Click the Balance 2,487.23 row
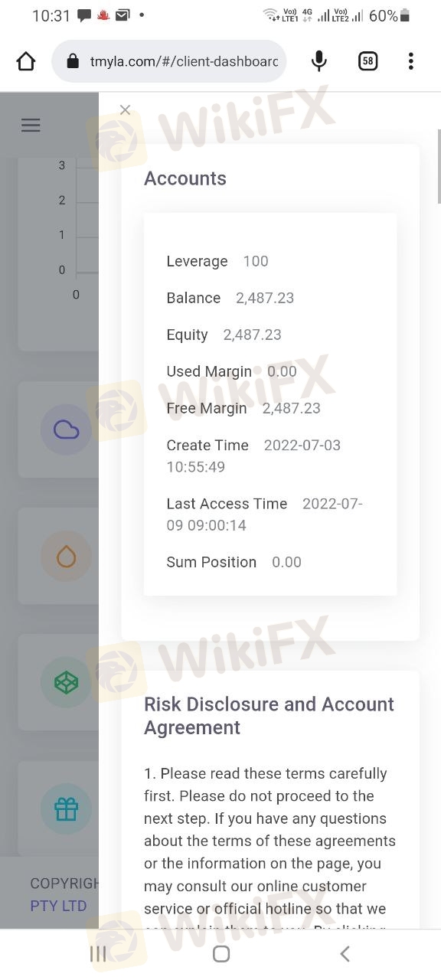 pyautogui.click(x=230, y=298)
